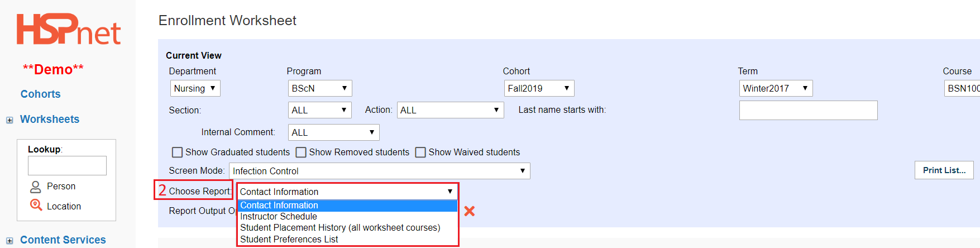Screen dimensions: 980x248
Task: Expand the Content Services plus icon
Action: coord(9,241)
